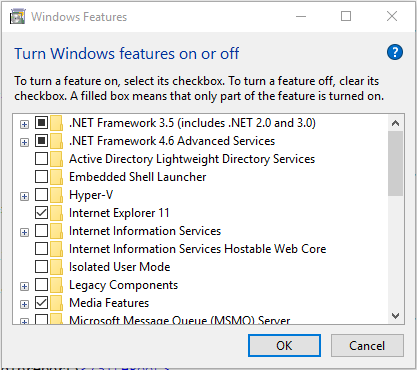
Task: Select the "Isolated User Mode" label
Action: click(120, 267)
